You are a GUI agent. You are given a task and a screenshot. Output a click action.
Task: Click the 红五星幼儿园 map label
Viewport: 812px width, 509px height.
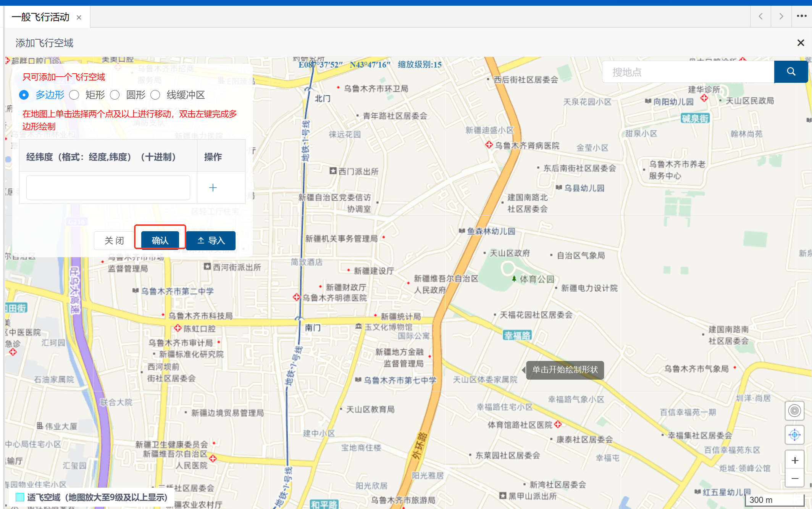[726, 492]
